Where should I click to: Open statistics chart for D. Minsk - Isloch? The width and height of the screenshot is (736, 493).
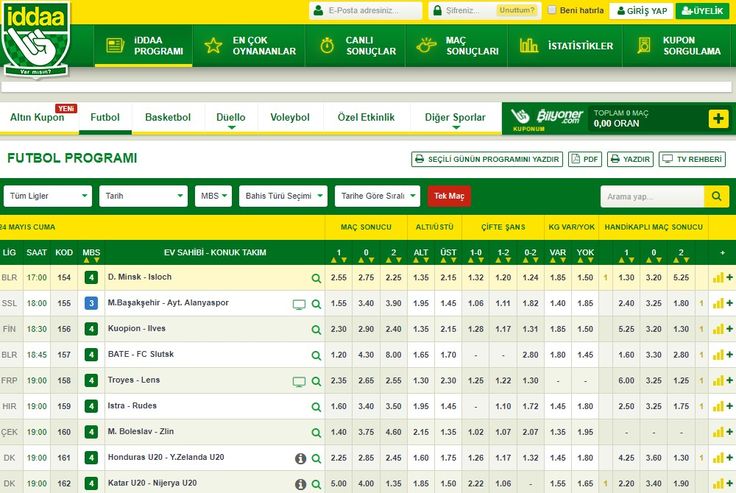(718, 277)
